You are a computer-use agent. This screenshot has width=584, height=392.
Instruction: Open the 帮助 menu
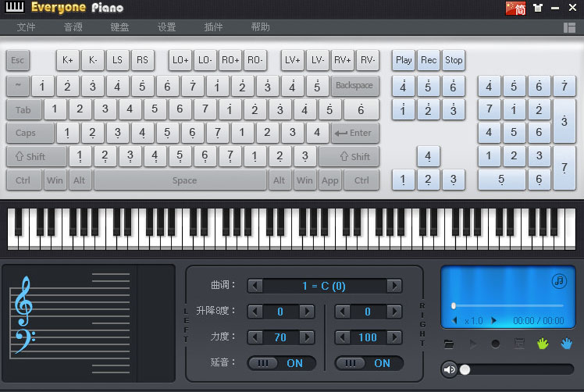point(260,27)
